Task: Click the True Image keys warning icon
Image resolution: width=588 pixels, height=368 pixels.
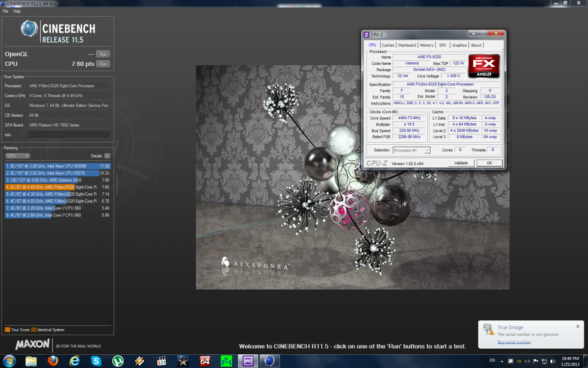Action: (x=488, y=329)
